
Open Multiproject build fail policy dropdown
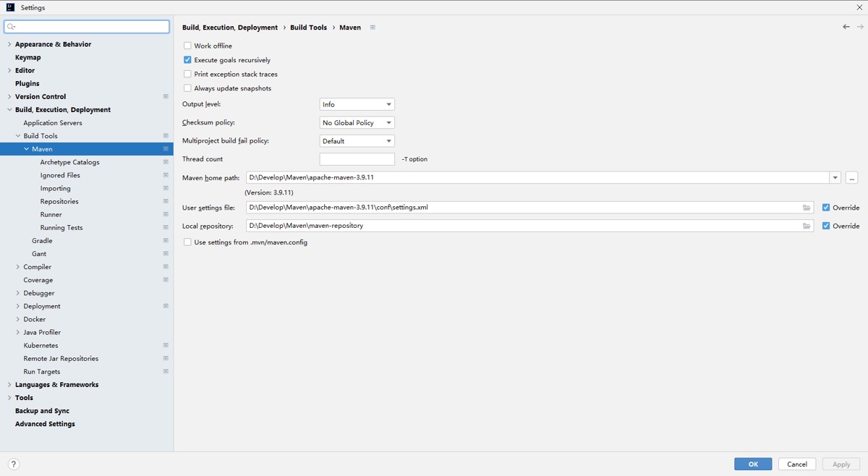(357, 141)
